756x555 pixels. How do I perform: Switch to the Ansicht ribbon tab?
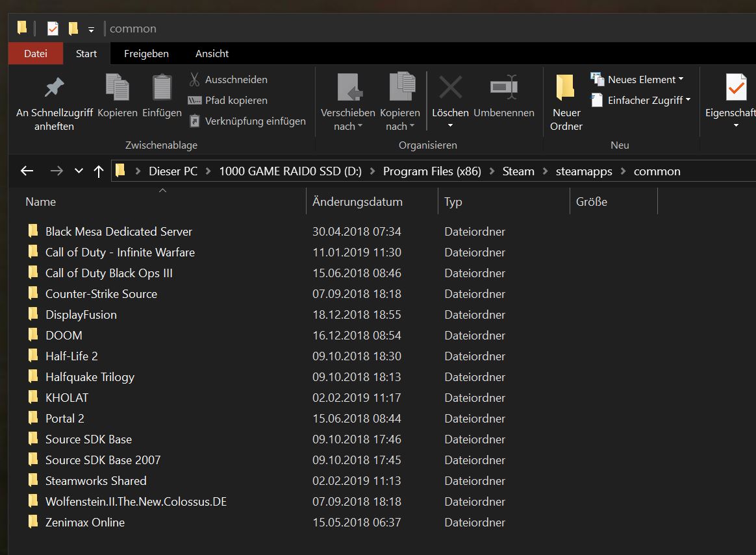pos(212,53)
